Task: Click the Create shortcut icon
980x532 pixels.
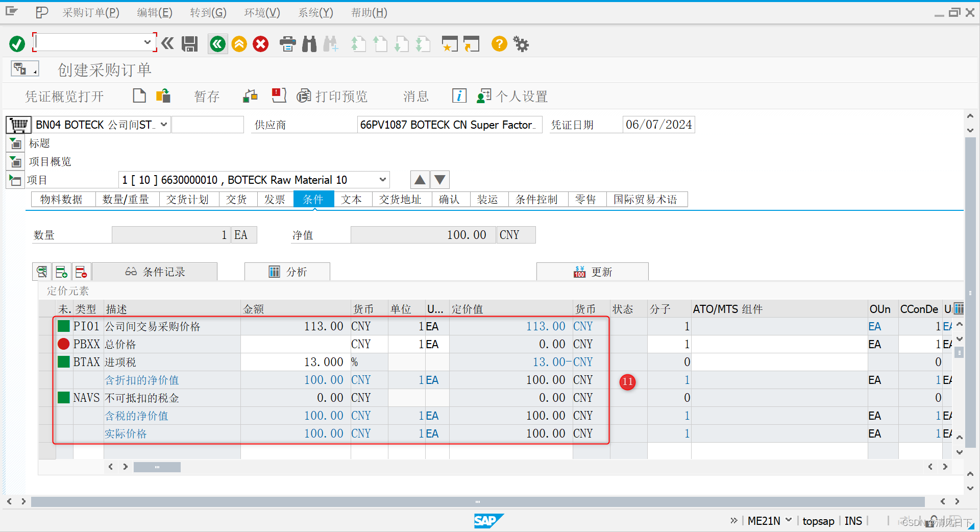Action: tap(472, 44)
